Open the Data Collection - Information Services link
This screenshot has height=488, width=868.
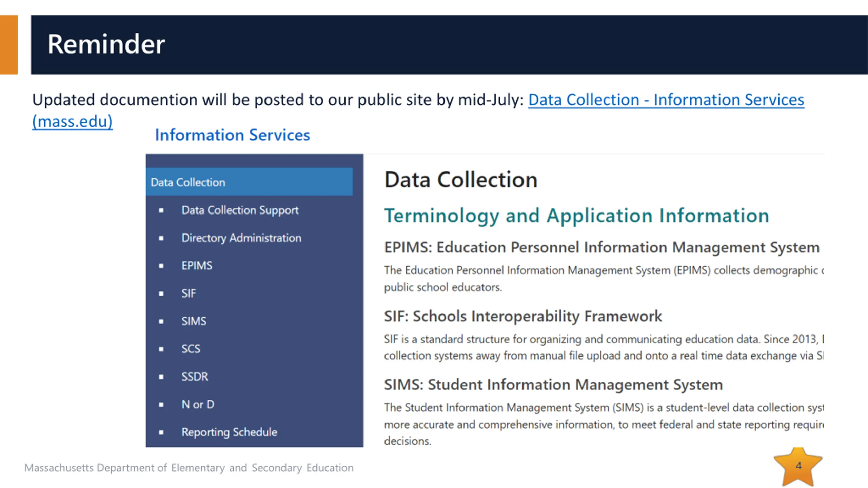click(x=666, y=100)
